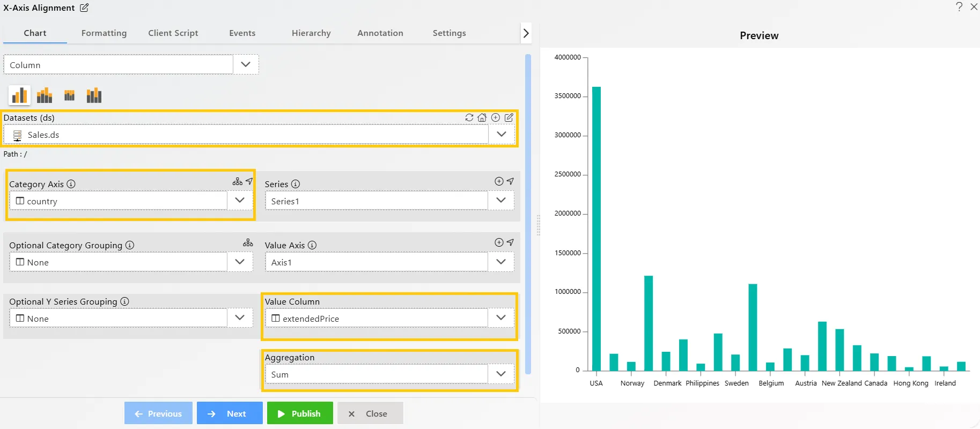
Task: Click the datasets home icon
Action: pos(482,117)
